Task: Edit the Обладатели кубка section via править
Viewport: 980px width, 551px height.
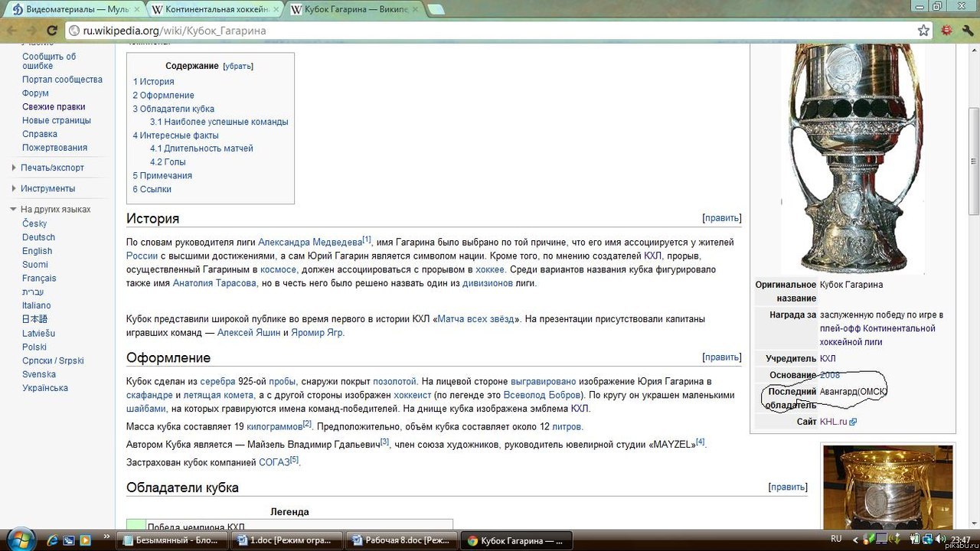Action: [787, 487]
